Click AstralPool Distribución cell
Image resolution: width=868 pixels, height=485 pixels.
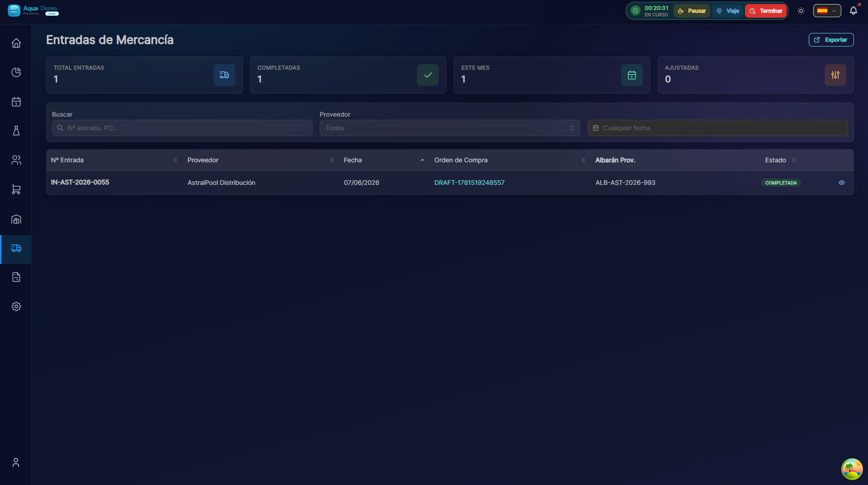pos(222,183)
